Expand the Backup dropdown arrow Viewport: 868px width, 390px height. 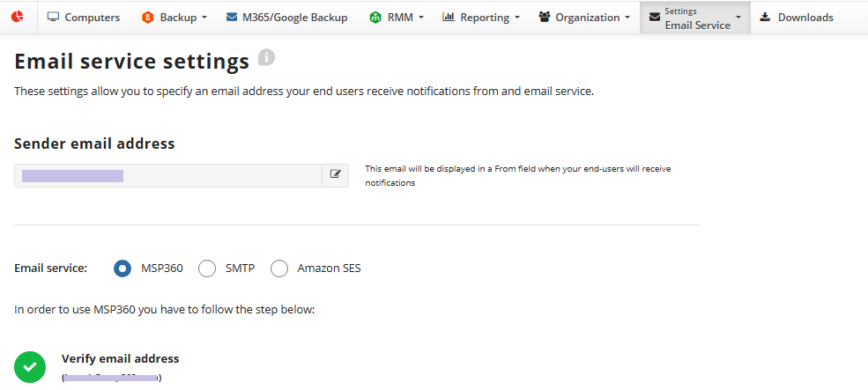[x=204, y=18]
